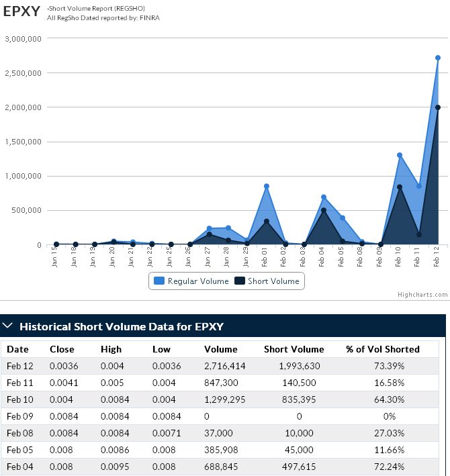The image size is (450, 476).
Task: Click the volume value 688,845
Action: 221,467
